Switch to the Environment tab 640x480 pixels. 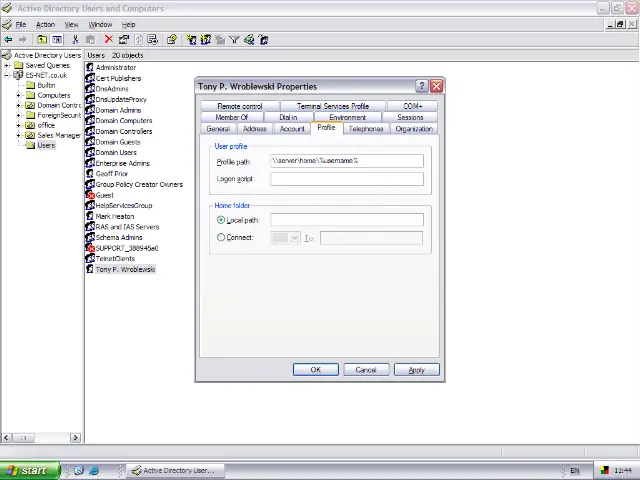coord(347,117)
